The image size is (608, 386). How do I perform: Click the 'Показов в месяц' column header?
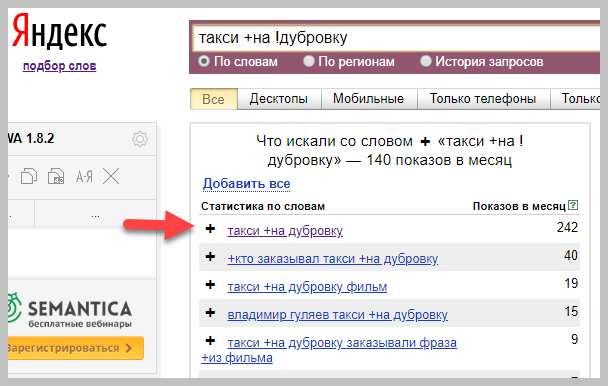(519, 206)
